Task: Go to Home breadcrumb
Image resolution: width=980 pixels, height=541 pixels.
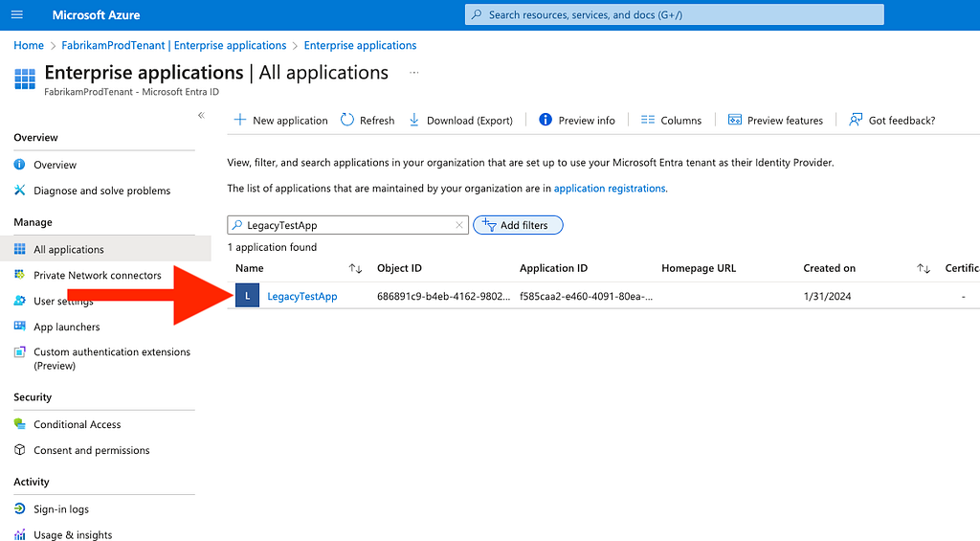Action: tap(29, 45)
